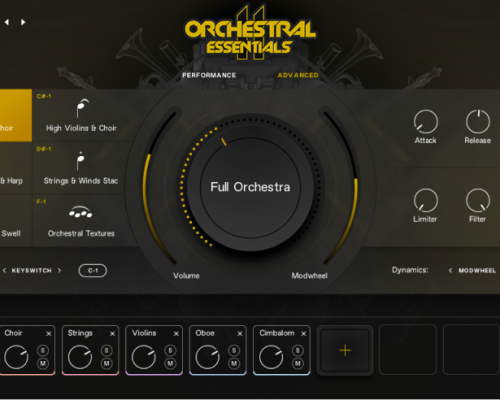Screen dimensions: 500x400
Task: Click the Oboe layer name
Action: click(x=205, y=333)
